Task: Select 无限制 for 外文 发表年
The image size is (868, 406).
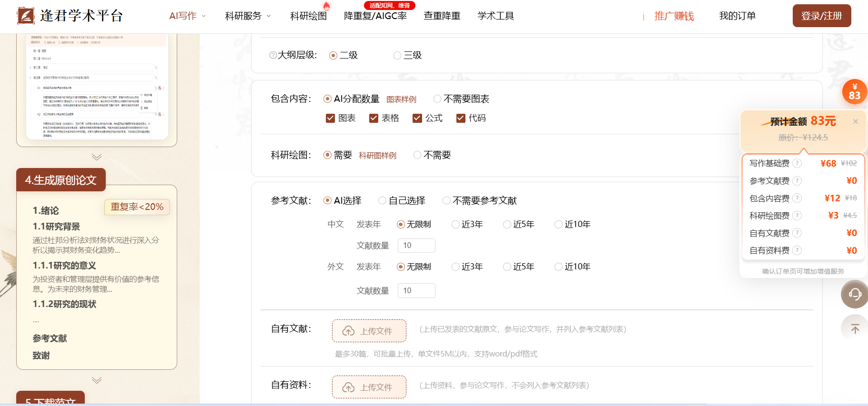Action: (414, 267)
